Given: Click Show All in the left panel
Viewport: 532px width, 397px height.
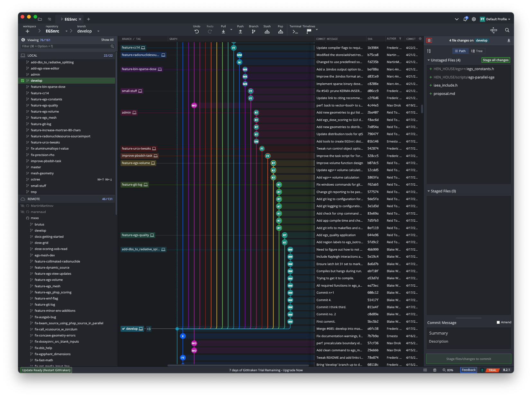Looking at the screenshot, I should (x=107, y=40).
